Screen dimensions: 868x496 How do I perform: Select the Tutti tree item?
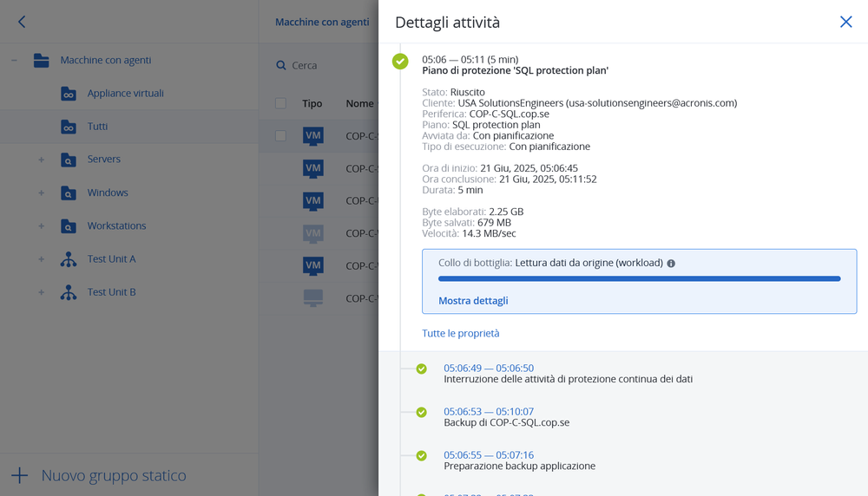coord(97,127)
